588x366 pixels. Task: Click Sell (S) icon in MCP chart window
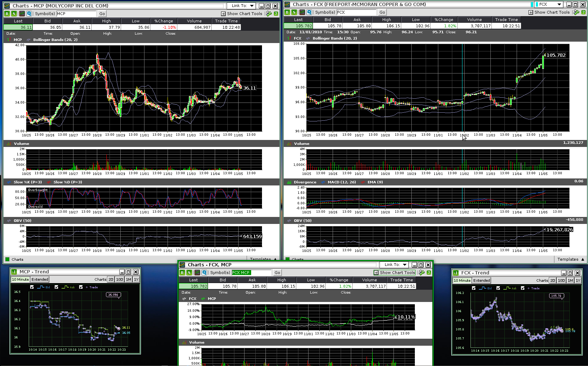14,14
